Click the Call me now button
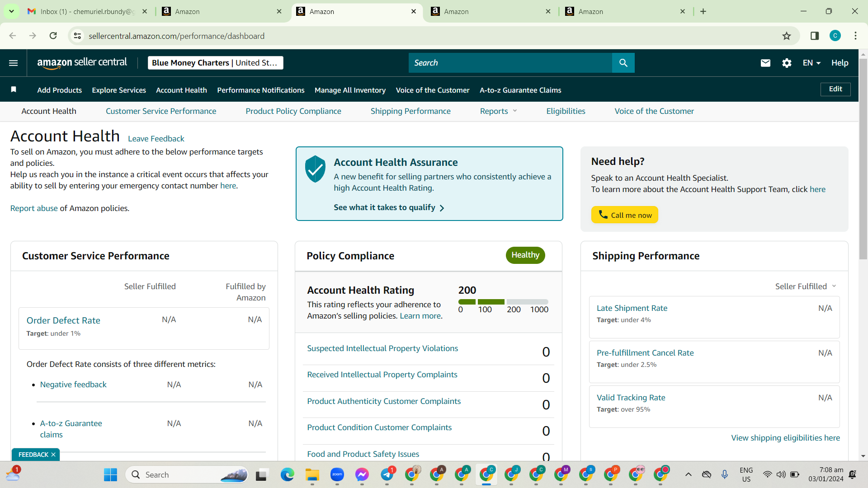Viewport: 868px width, 488px height. (625, 215)
